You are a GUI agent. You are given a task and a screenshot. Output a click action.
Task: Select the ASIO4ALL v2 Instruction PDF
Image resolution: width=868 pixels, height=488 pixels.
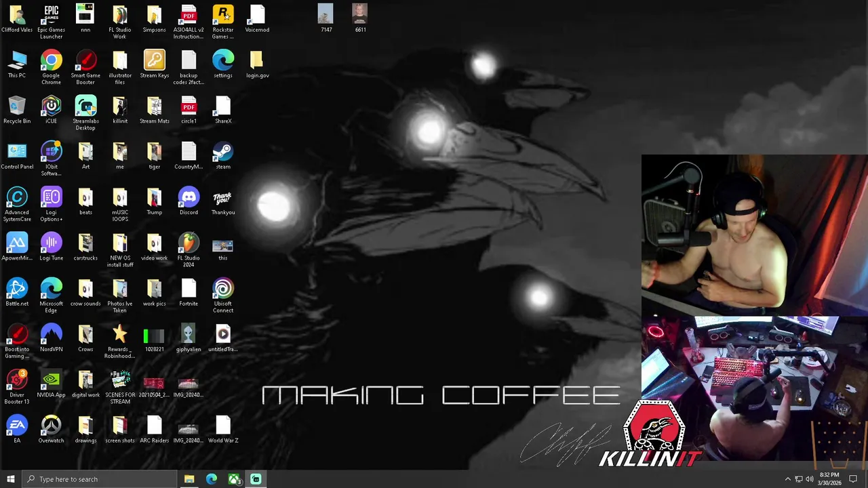pos(189,21)
